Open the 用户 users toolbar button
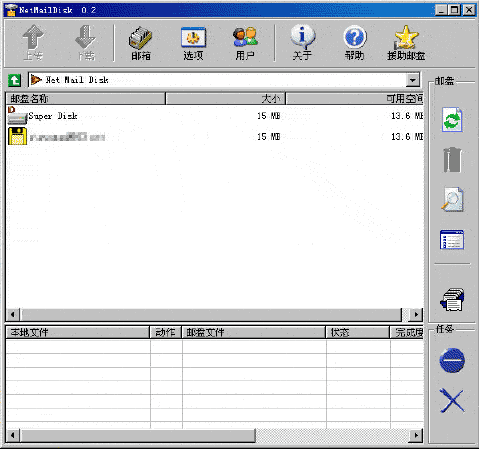This screenshot has width=479, height=449. pyautogui.click(x=245, y=43)
